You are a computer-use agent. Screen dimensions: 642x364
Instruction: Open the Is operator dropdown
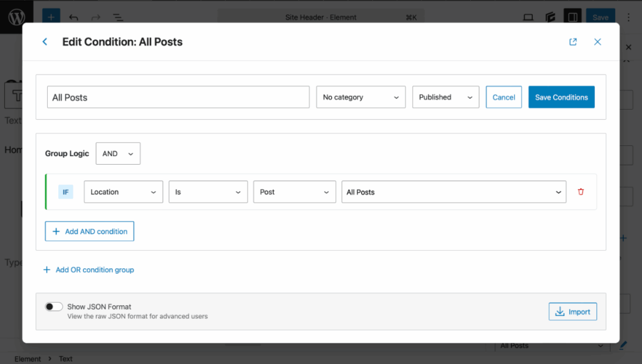(x=208, y=192)
